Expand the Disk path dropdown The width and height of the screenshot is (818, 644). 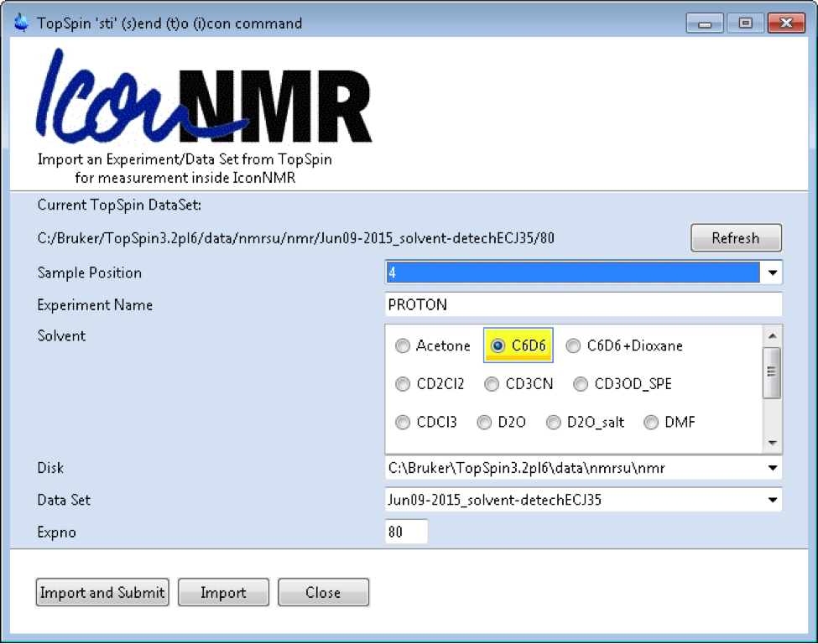click(772, 468)
